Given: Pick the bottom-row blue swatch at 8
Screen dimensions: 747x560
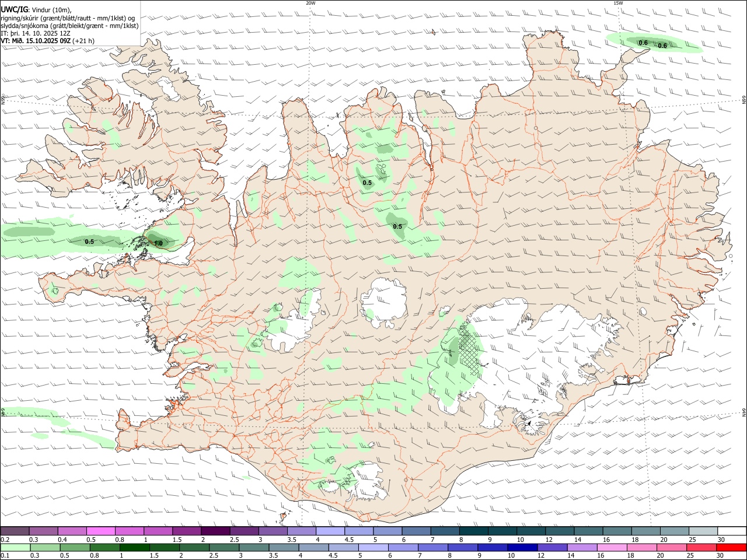Looking at the screenshot, I should pyautogui.click(x=463, y=548).
